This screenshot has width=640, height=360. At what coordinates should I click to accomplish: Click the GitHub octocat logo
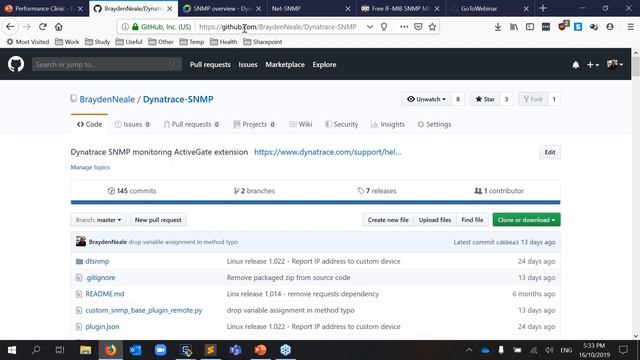coord(16,64)
